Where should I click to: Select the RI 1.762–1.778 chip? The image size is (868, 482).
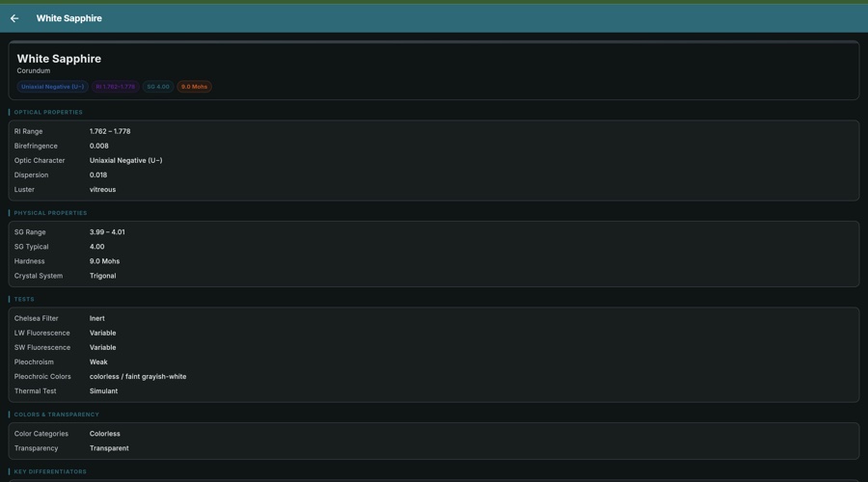coord(116,87)
